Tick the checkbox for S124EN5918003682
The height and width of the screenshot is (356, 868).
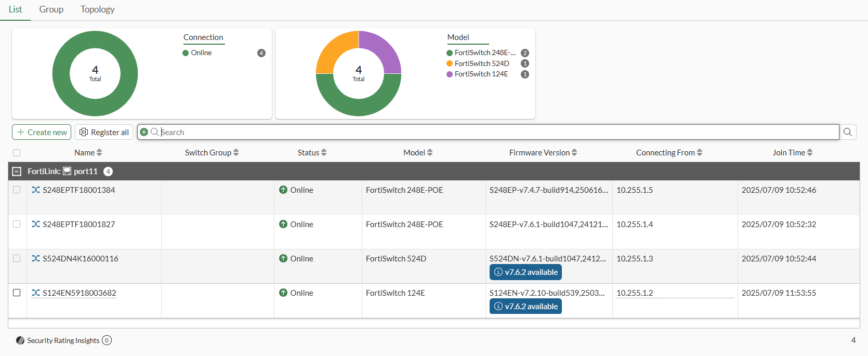point(17,293)
